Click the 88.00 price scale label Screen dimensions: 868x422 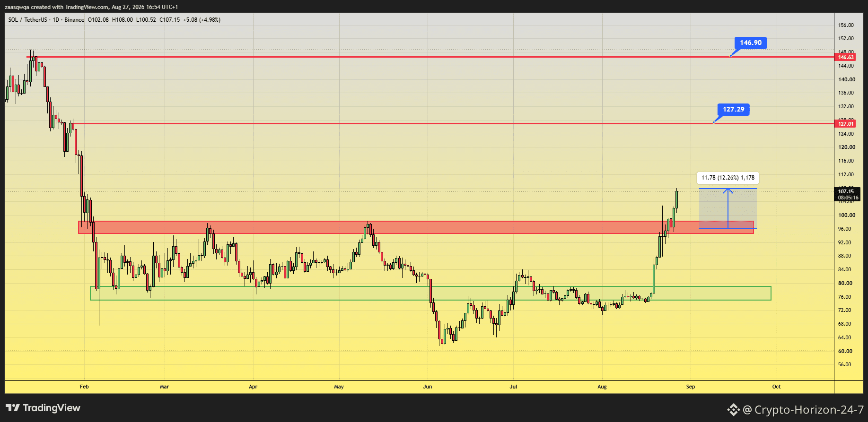(845, 256)
